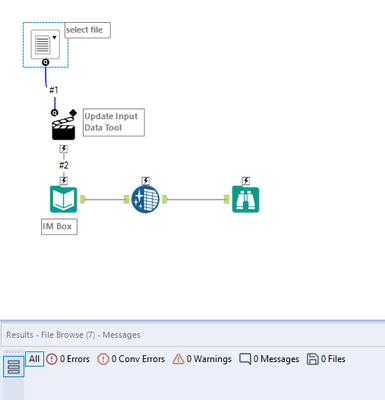Open the File Browse dropdown arrow

pos(54,38)
